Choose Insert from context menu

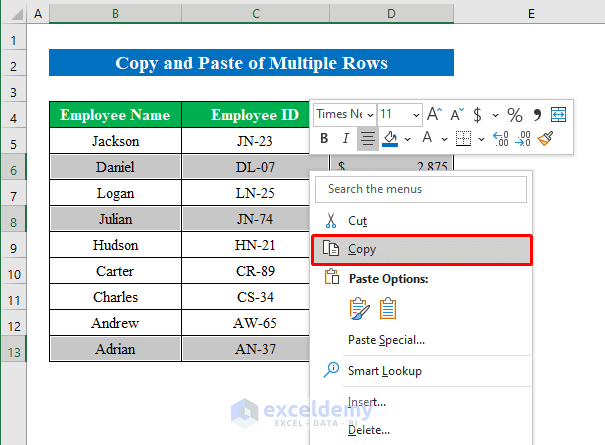coord(421,402)
